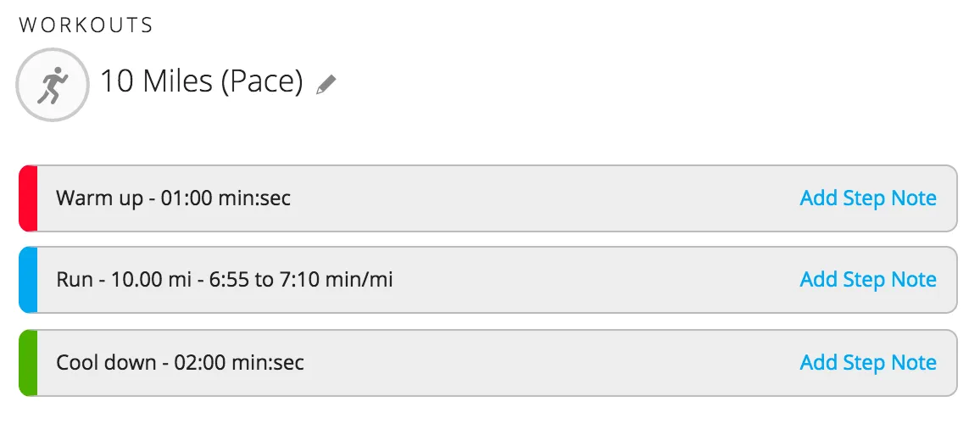Open the Warm up 01:00 step row
The image size is (980, 424).
(488, 198)
